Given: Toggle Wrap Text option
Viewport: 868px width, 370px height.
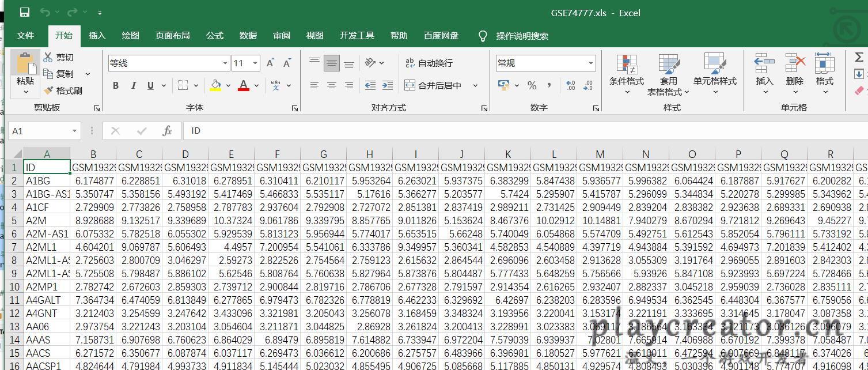Looking at the screenshot, I should click(410, 63).
